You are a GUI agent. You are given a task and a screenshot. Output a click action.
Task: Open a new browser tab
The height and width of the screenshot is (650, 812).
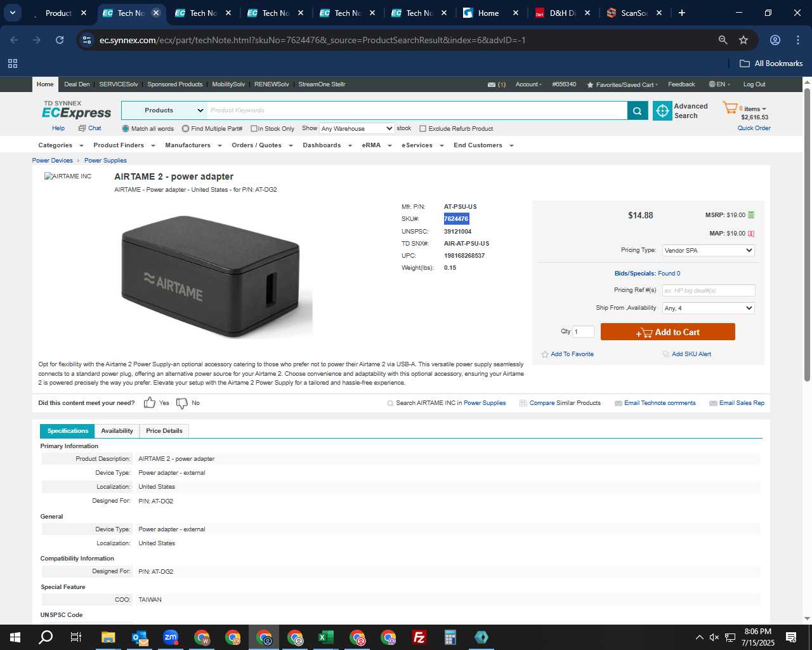[x=682, y=13]
